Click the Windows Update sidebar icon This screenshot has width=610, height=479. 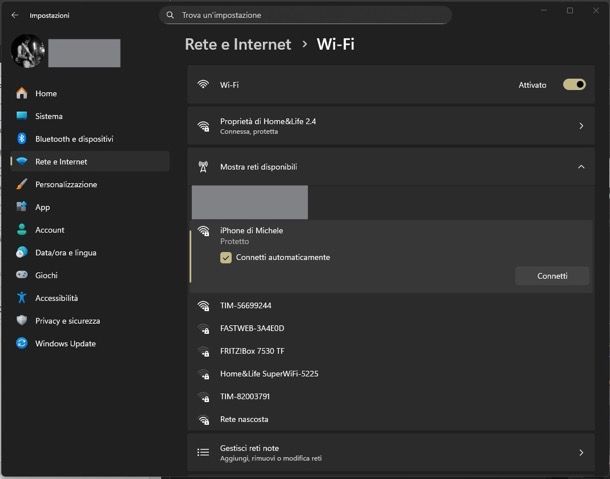21,343
